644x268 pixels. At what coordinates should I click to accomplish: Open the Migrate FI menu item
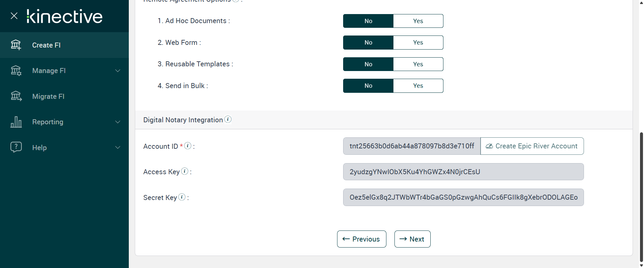pos(48,96)
